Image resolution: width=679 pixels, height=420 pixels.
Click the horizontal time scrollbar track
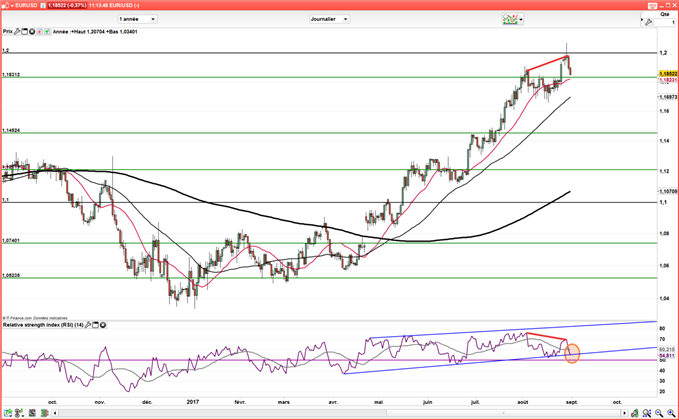click(x=340, y=413)
